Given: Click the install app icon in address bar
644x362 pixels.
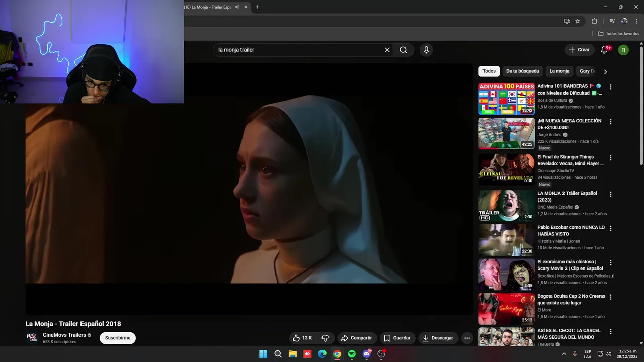Looking at the screenshot, I should (x=567, y=21).
